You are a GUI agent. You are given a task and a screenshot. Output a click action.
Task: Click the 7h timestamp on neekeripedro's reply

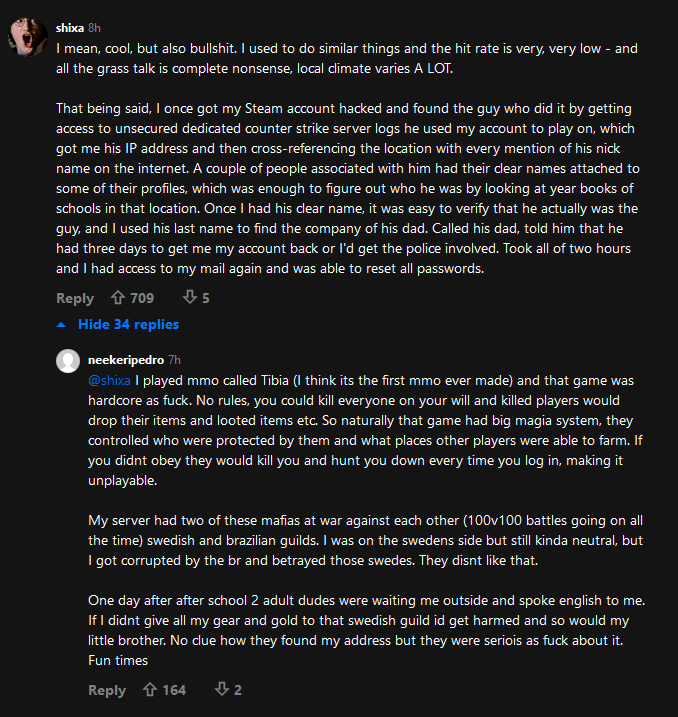coord(174,359)
